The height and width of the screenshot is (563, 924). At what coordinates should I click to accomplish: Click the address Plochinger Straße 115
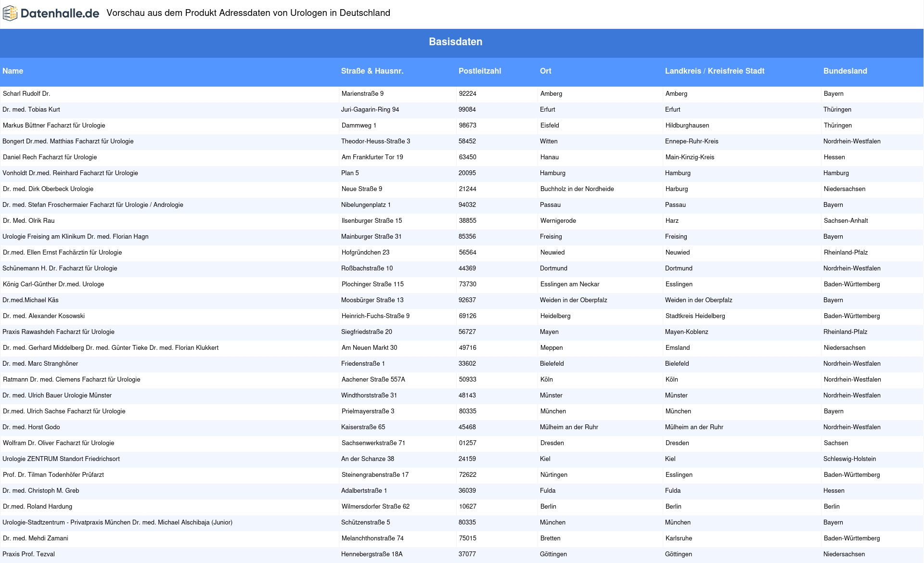372,284
